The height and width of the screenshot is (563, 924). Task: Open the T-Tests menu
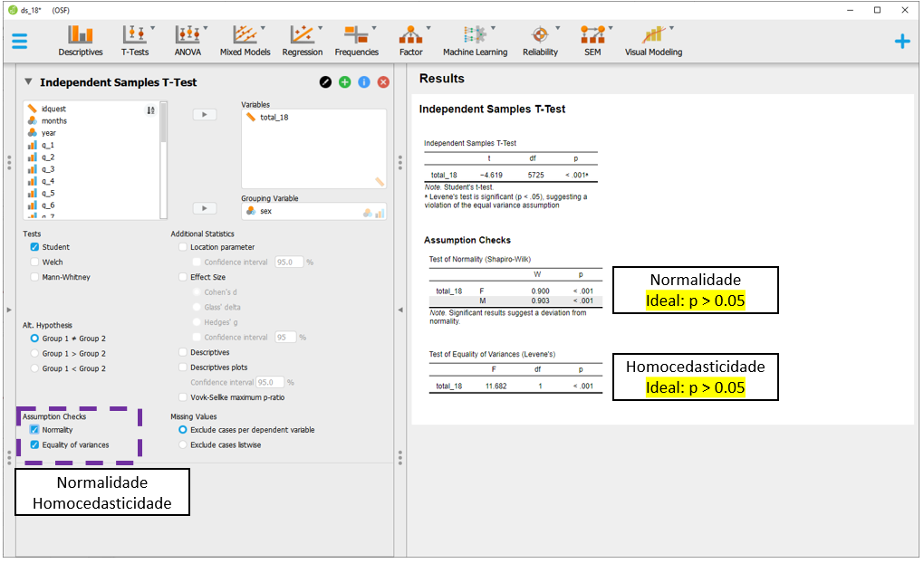[135, 41]
